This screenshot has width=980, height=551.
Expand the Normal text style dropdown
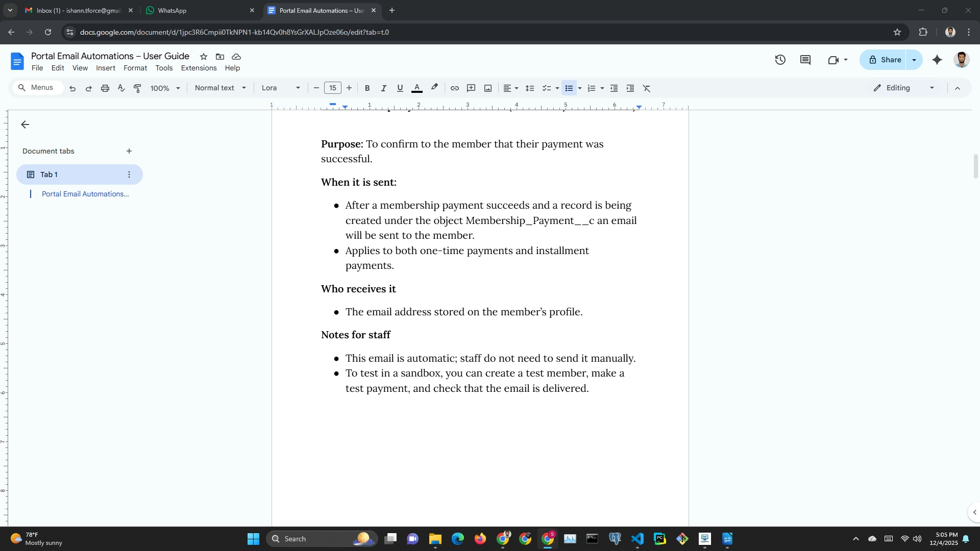click(x=220, y=88)
